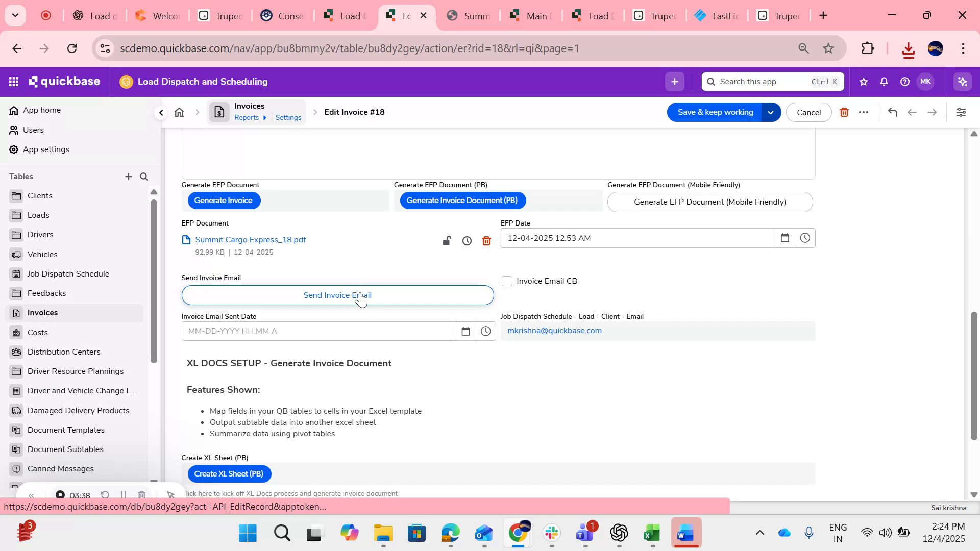Open the notifications bell icon
980x551 pixels.
[884, 81]
